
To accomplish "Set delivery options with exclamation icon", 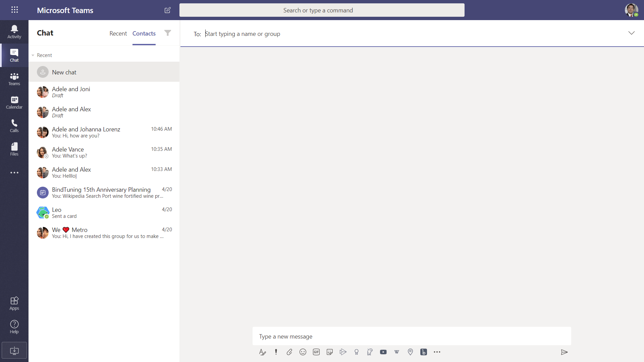I will tap(276, 352).
